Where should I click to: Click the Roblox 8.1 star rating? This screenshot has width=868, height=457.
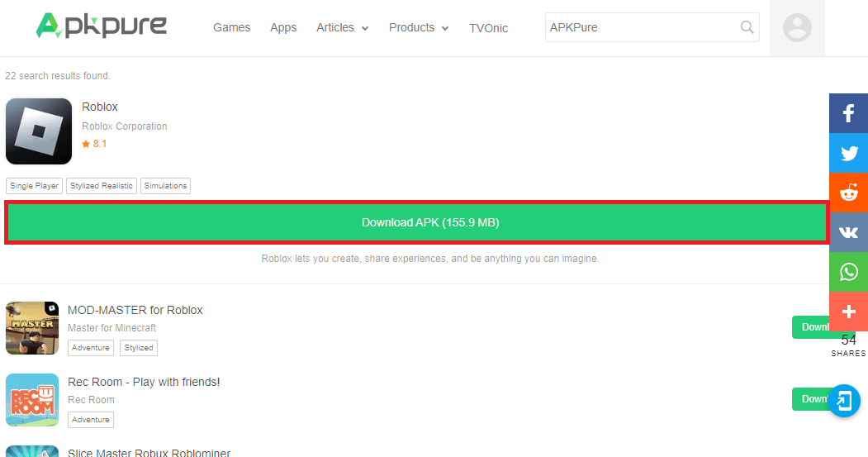pyautogui.click(x=94, y=144)
